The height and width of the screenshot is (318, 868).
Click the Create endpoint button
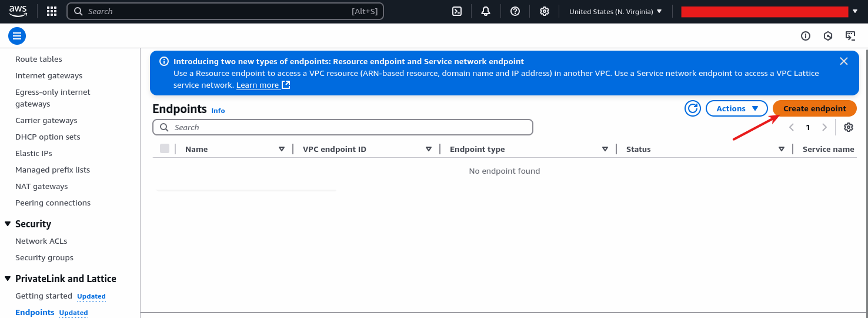(814, 108)
